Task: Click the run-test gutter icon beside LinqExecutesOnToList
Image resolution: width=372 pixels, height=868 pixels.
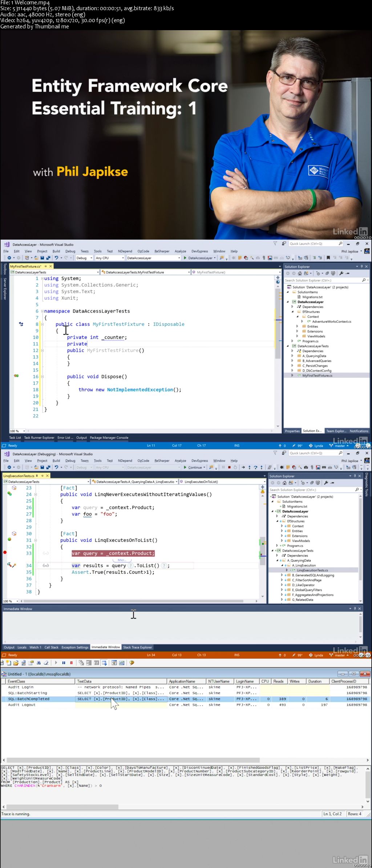Action: tap(9, 539)
